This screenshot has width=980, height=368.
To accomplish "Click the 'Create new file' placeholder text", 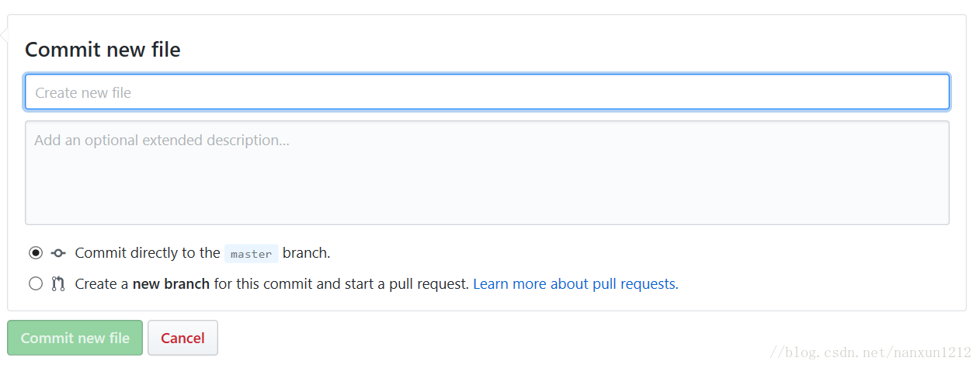I will click(x=83, y=92).
